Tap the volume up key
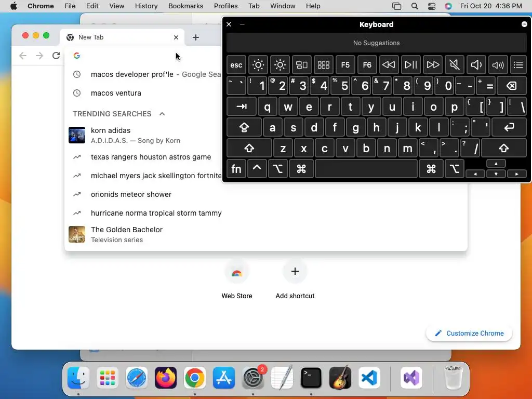Viewport: 532px width, 399px height. tap(498, 65)
